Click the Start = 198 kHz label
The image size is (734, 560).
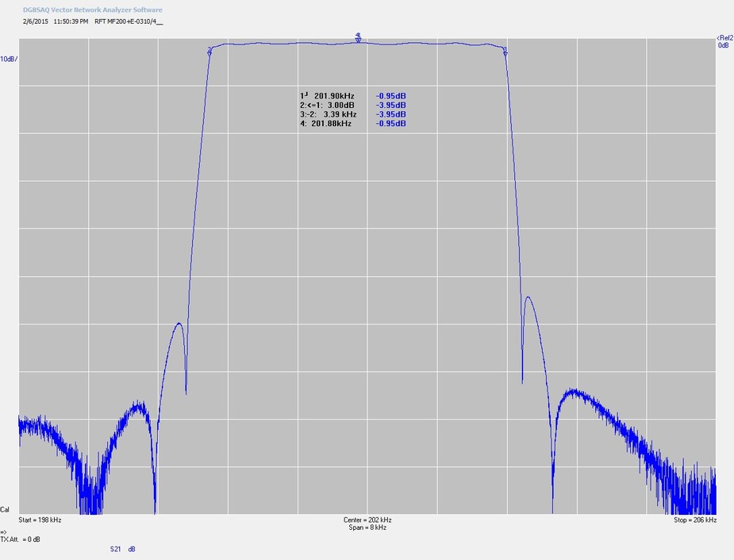click(x=40, y=520)
